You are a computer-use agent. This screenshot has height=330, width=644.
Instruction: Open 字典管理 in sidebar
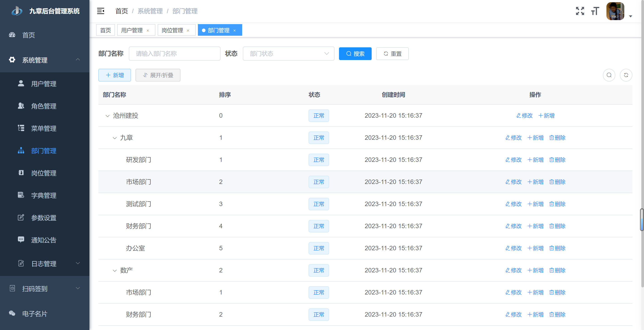44,195
